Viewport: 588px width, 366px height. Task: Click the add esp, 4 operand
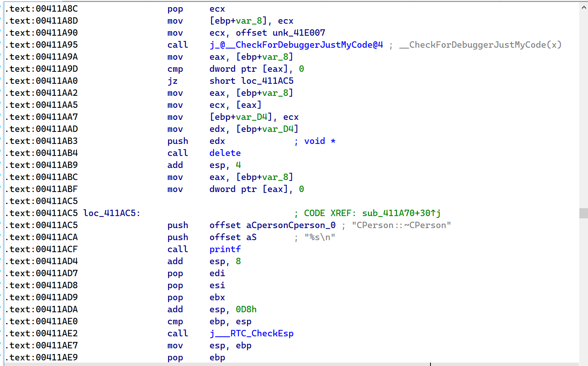[225, 165]
